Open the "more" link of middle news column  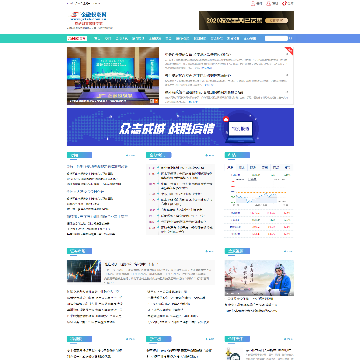(x=209, y=155)
